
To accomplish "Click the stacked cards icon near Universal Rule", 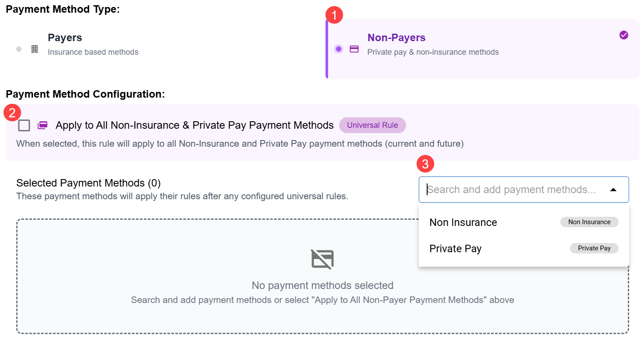I will (42, 126).
